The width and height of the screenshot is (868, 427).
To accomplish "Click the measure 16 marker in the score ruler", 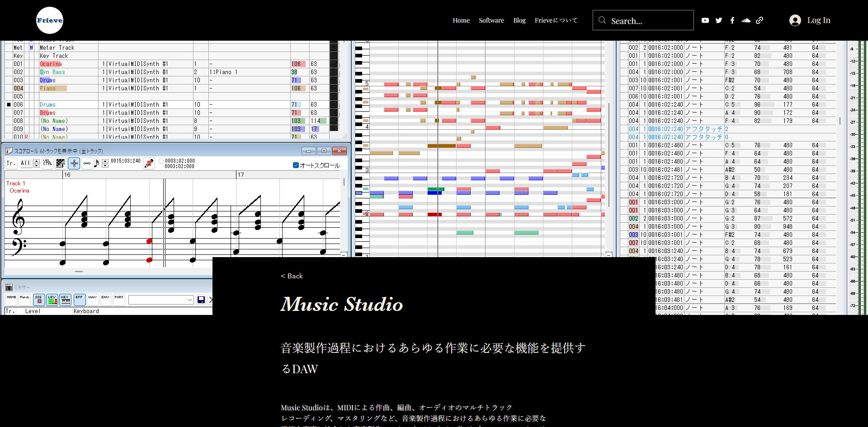I will point(67,174).
